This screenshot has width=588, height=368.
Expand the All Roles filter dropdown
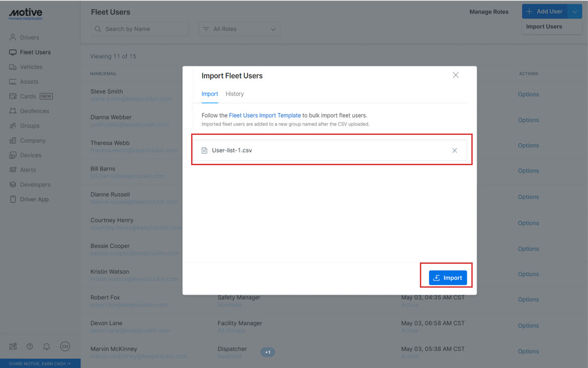(x=239, y=29)
